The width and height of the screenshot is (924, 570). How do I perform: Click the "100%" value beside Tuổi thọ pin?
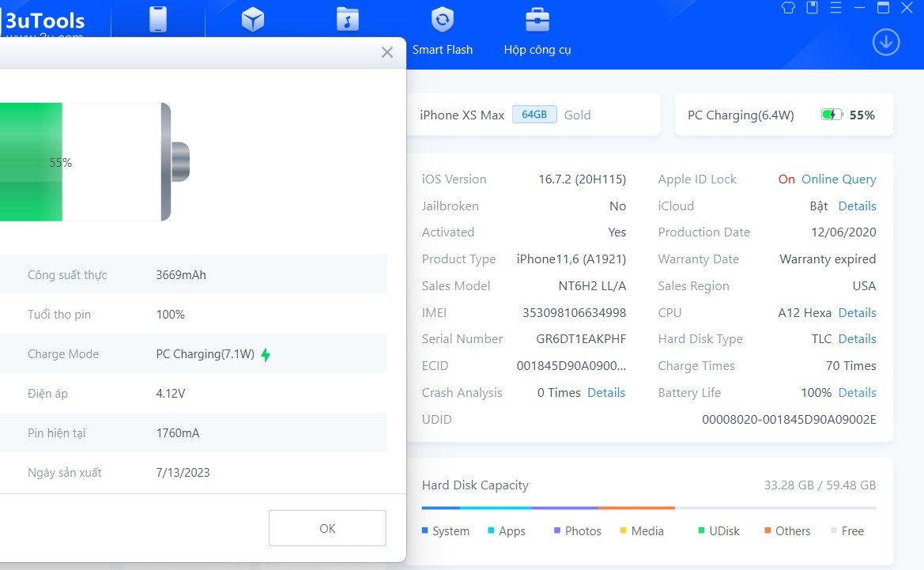pyautogui.click(x=170, y=314)
